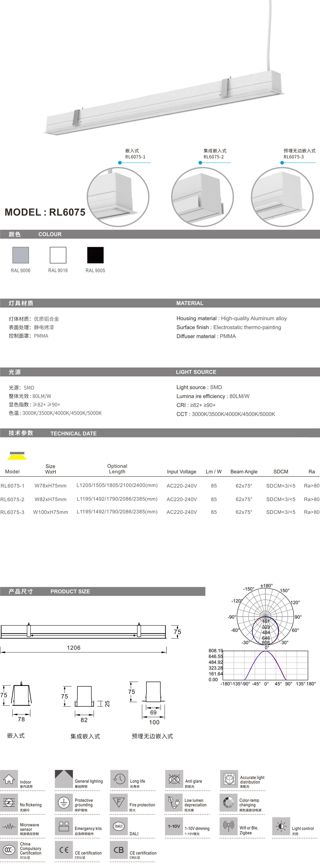Click the Protective grounding icon
This screenshot has width=320, height=868.
tap(64, 803)
